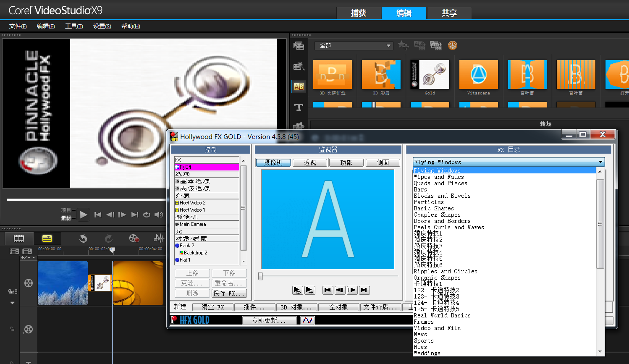
Task: Expand all tracks triangle below ripple lock
Action: 12,303
